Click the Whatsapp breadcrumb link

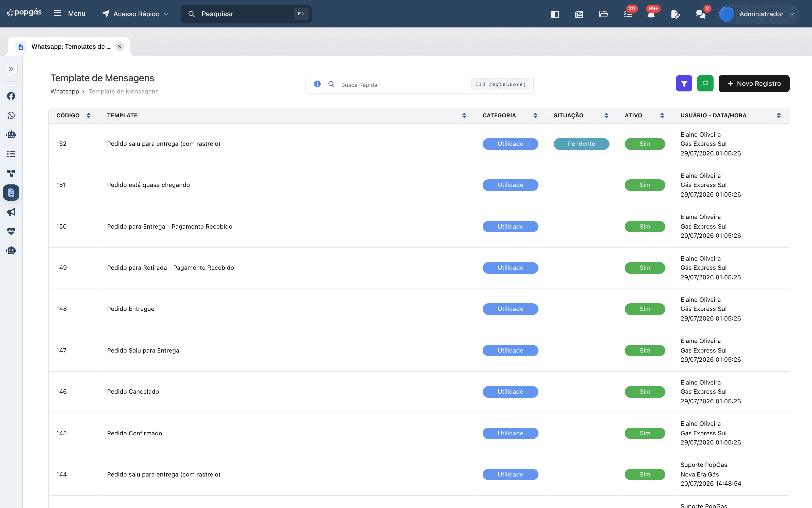[x=65, y=91]
